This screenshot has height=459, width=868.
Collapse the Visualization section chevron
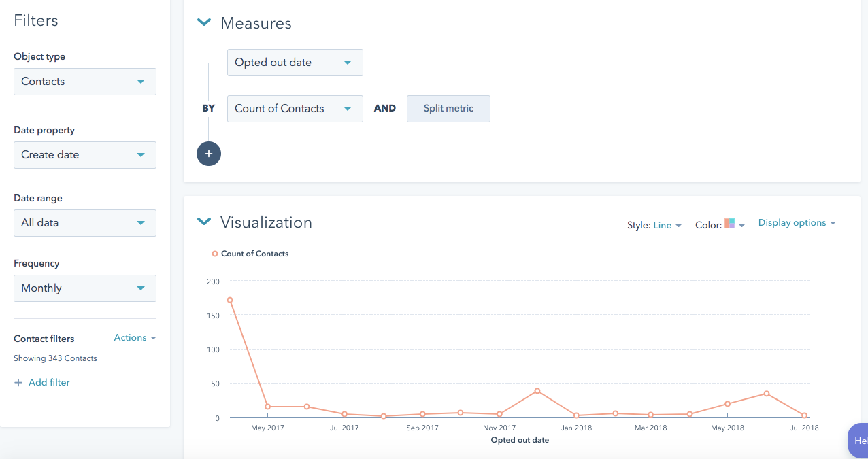coord(203,222)
